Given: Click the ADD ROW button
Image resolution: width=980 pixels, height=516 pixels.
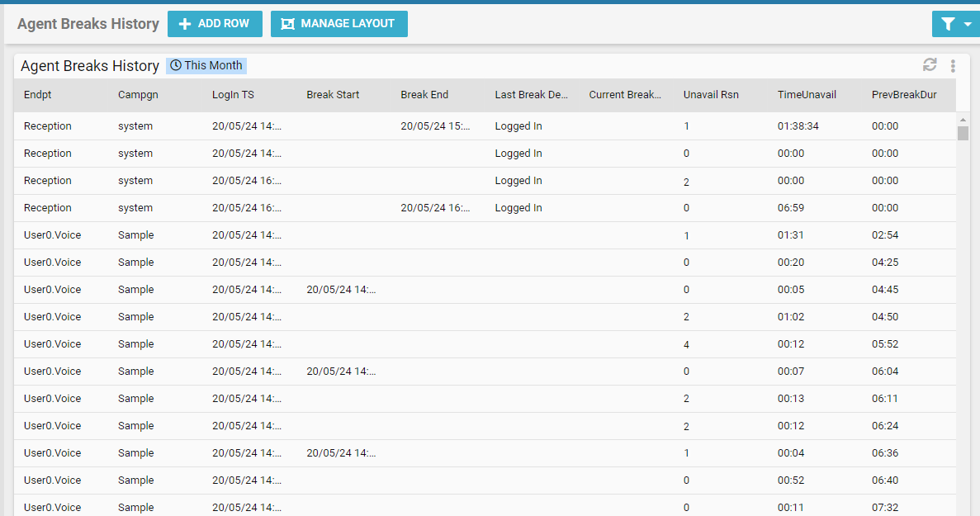Looking at the screenshot, I should tap(215, 24).
